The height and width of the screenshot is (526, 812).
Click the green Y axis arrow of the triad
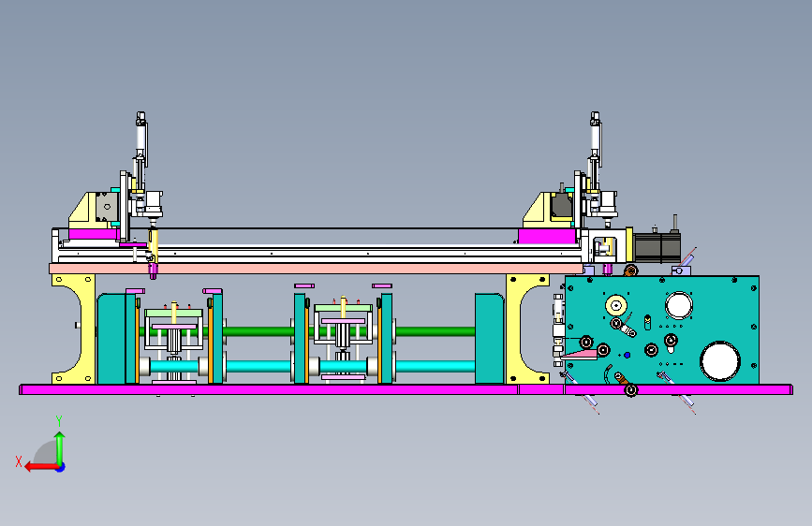(60, 447)
